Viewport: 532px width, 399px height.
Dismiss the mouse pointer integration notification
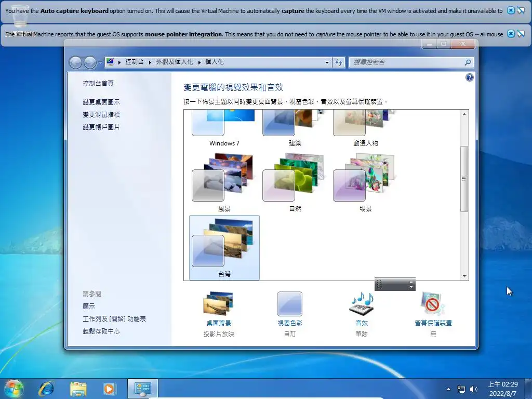point(511,34)
